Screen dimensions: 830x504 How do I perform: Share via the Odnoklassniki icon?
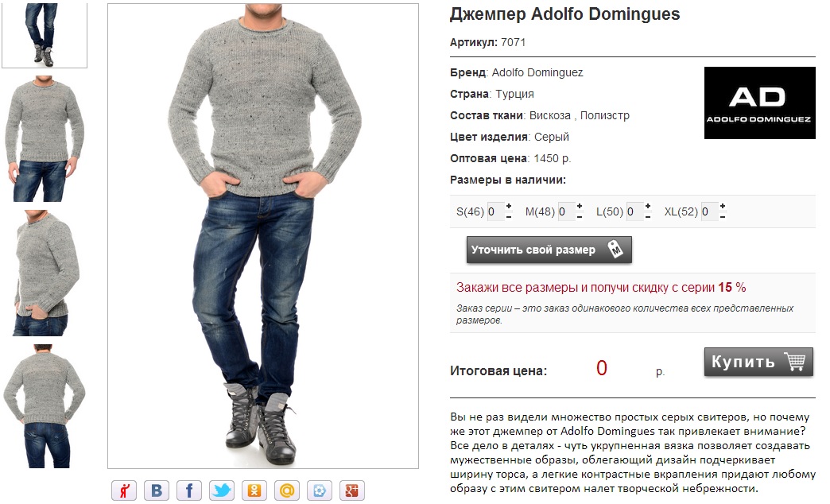point(254,490)
